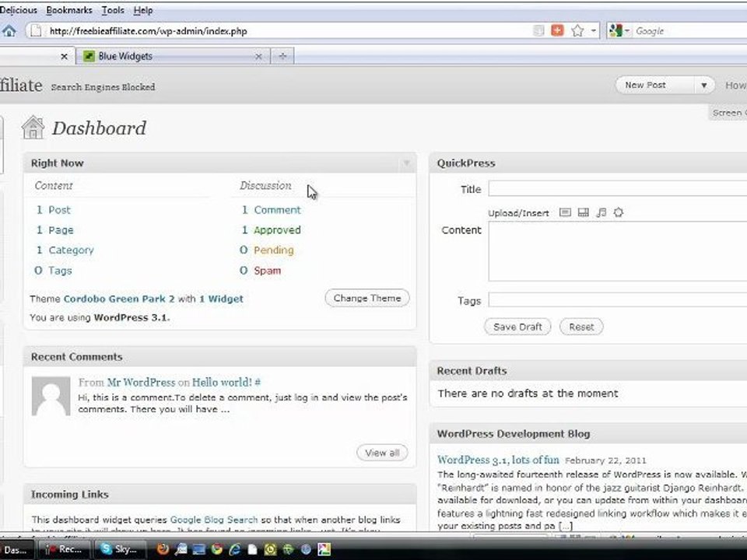747x560 pixels.
Task: Open Skype from the taskbar
Action: click(x=119, y=550)
